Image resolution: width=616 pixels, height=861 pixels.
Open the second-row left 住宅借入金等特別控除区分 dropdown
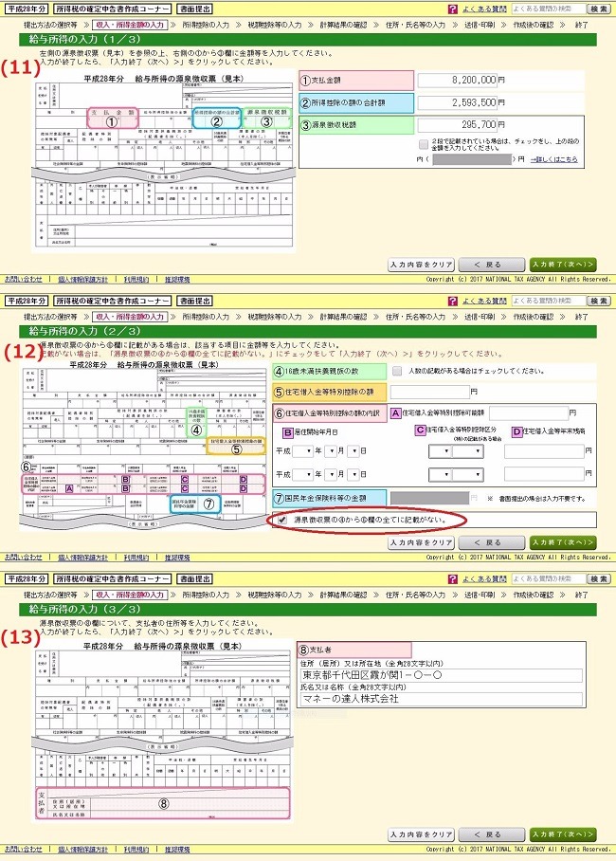coord(440,474)
